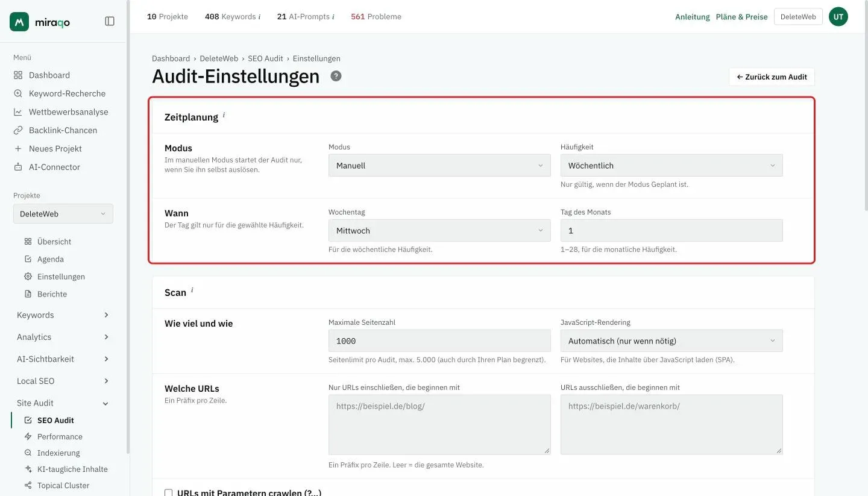Expand the Keywords sidebar section
This screenshot has width=868, height=496.
[x=63, y=315]
